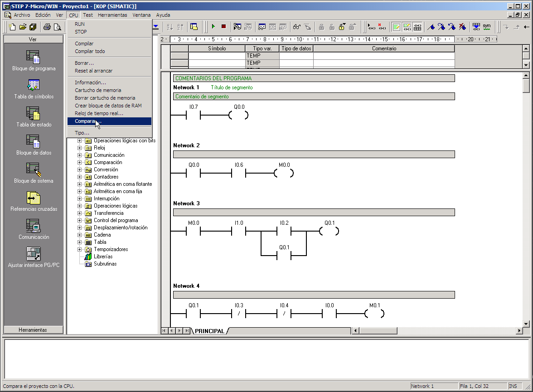Expand the Contadores tree node
Viewport: 533px width, 392px height.
pyautogui.click(x=80, y=177)
